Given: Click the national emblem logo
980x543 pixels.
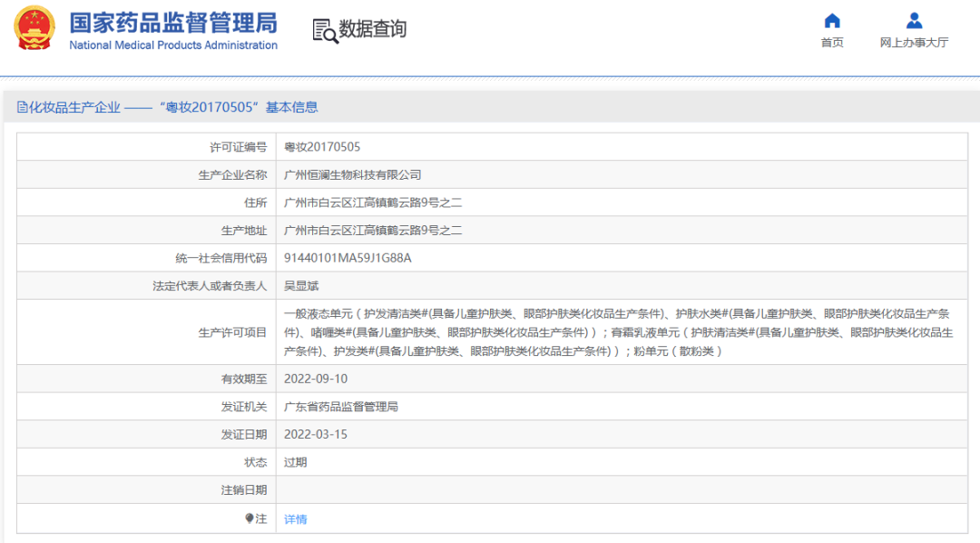Looking at the screenshot, I should coord(34,28).
